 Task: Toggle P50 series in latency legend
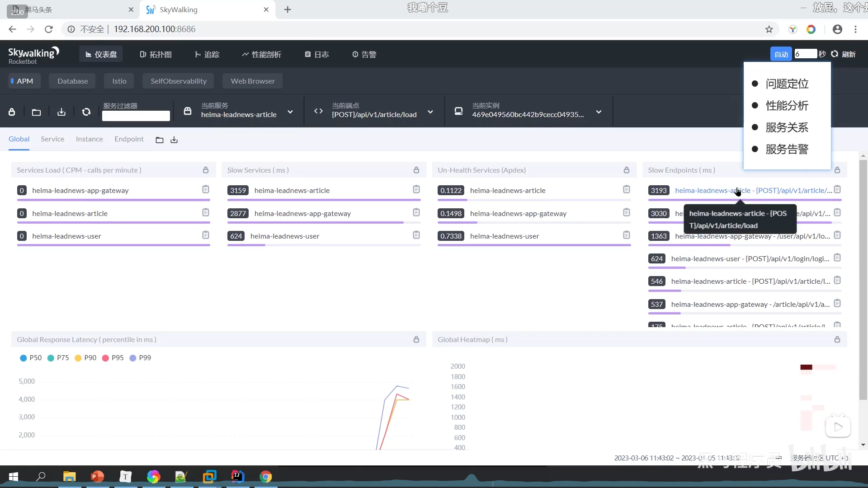coord(30,357)
